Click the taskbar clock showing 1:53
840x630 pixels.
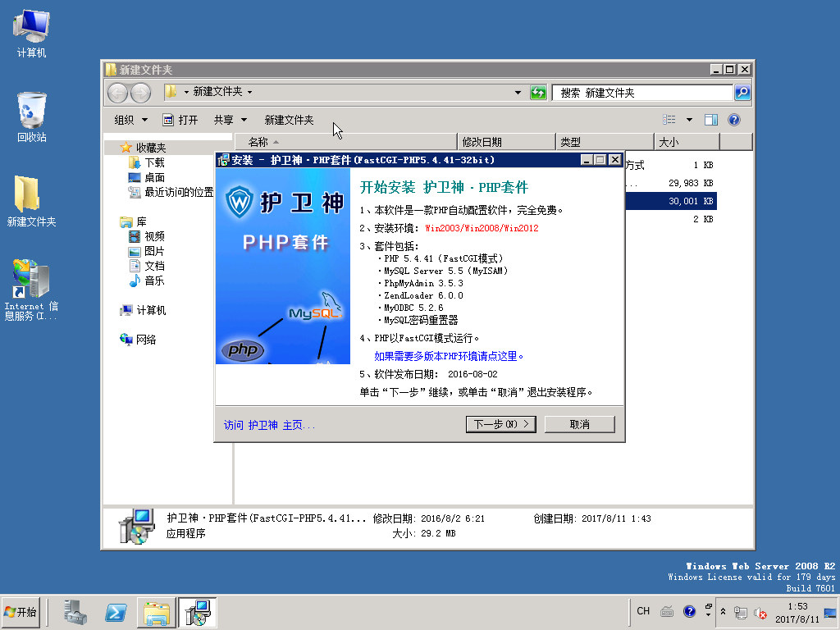click(x=797, y=612)
